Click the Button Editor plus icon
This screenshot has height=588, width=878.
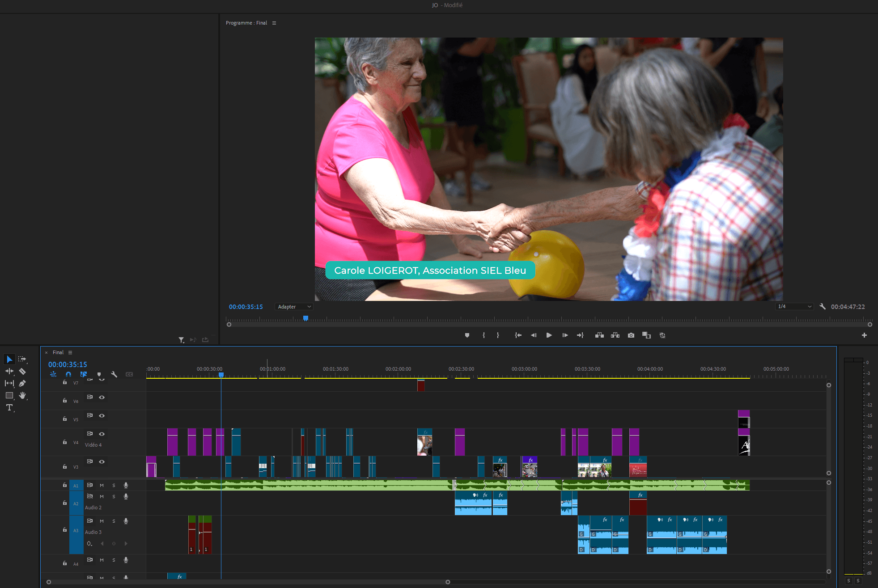(x=864, y=335)
